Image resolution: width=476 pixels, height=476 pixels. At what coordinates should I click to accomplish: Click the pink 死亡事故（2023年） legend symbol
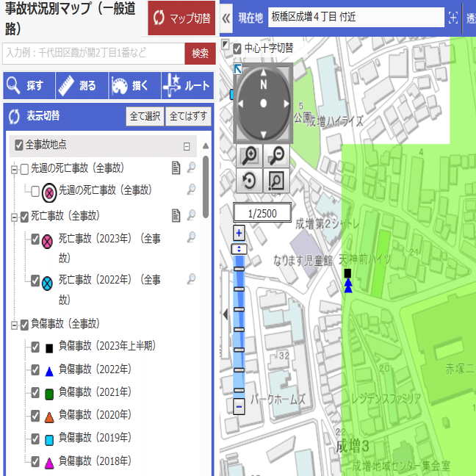tap(47, 242)
